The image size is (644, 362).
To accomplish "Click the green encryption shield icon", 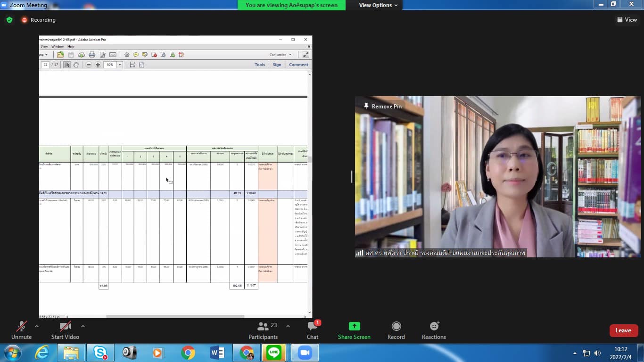I will pos(9,20).
